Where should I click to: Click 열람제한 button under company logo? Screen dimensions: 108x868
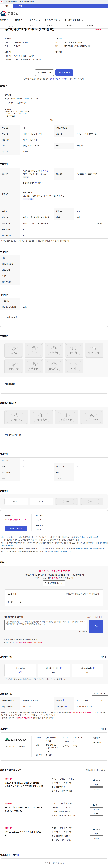[22, 746]
